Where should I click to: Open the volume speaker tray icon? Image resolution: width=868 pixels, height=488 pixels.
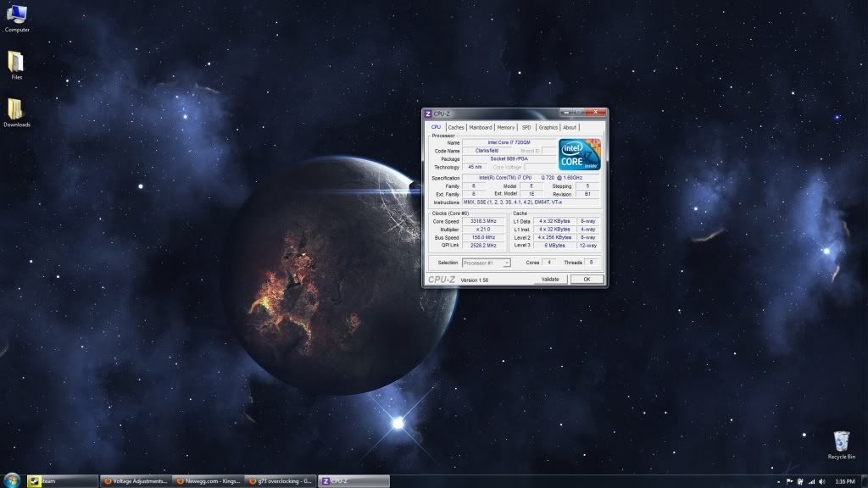(821, 482)
